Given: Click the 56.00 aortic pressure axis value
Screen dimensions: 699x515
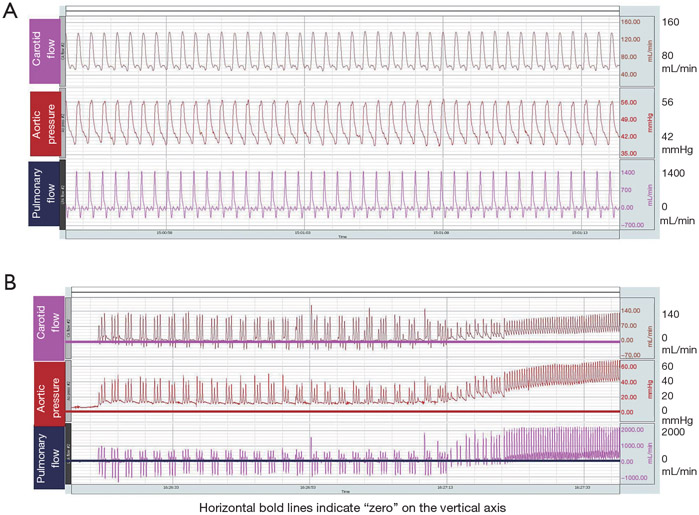Looking at the screenshot, I should click(629, 102).
